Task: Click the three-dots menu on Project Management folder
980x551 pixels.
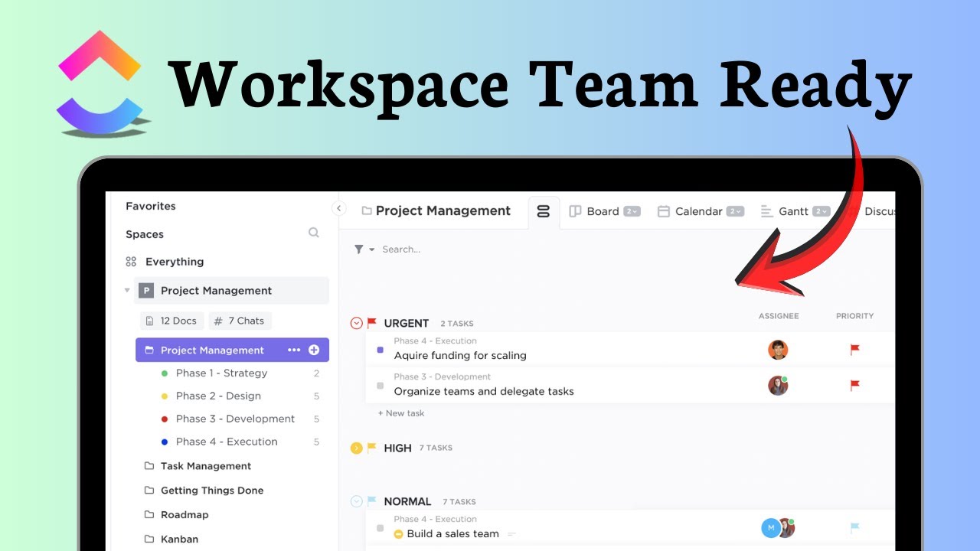Action: (x=294, y=350)
